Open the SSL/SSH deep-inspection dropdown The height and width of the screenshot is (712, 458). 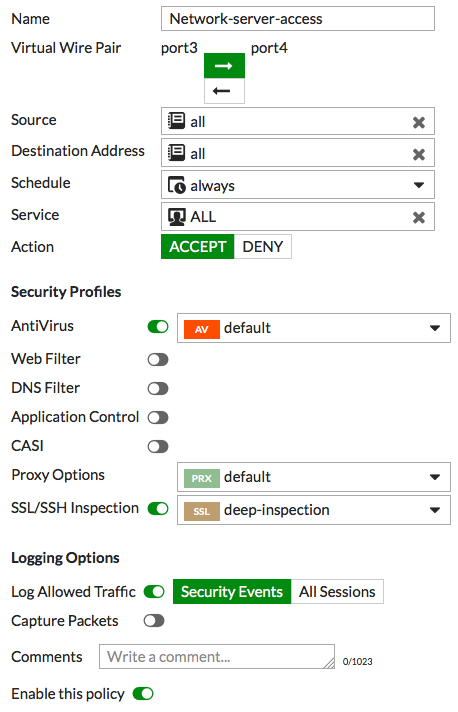click(x=314, y=510)
